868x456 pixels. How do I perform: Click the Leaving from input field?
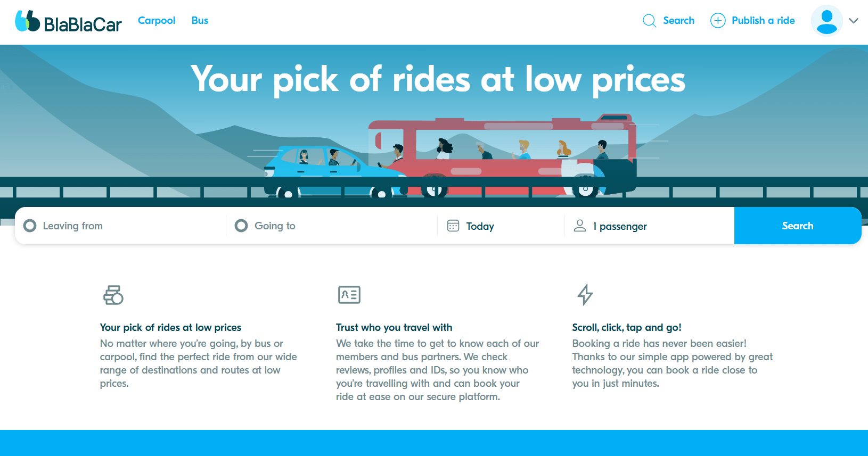point(128,226)
